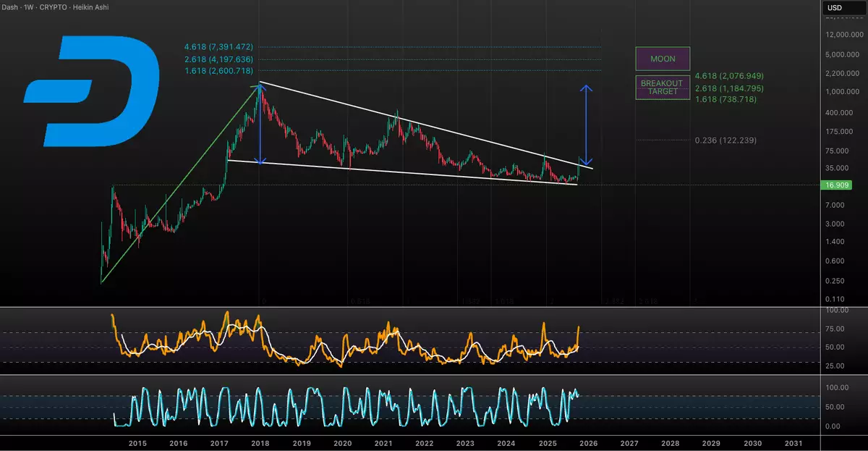Select the blue breakout arrow near 2026
Viewport: 868px width, 451px height.
587,126
